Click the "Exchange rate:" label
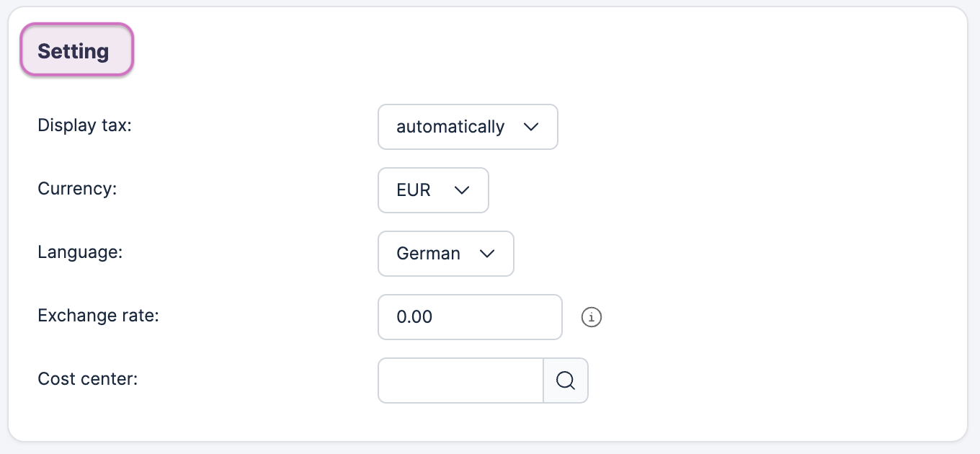980x454 pixels. pos(98,316)
